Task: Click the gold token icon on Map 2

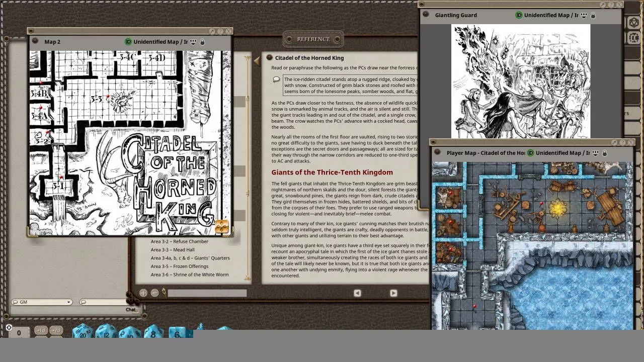Action: pos(221,226)
